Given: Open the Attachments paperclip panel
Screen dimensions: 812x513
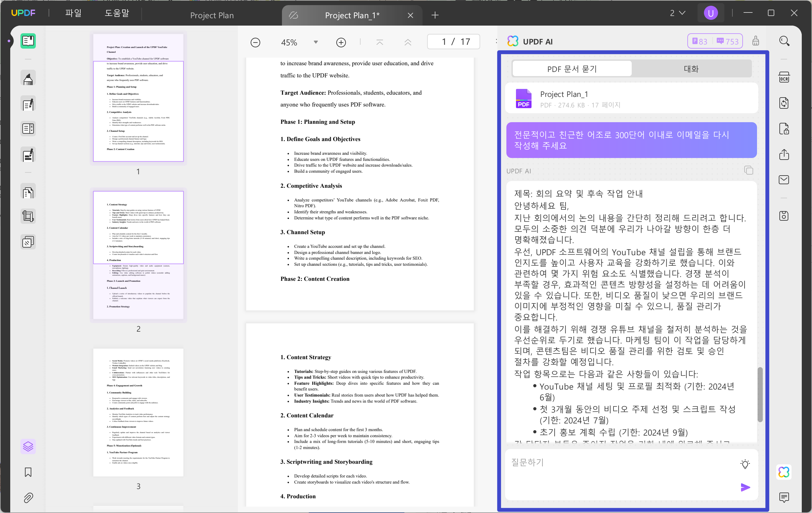Looking at the screenshot, I should tap(28, 497).
